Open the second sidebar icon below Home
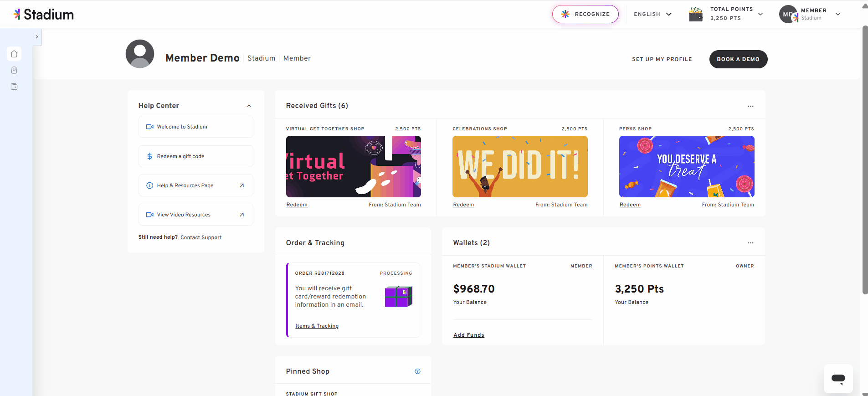This screenshot has height=396, width=868. [x=14, y=70]
